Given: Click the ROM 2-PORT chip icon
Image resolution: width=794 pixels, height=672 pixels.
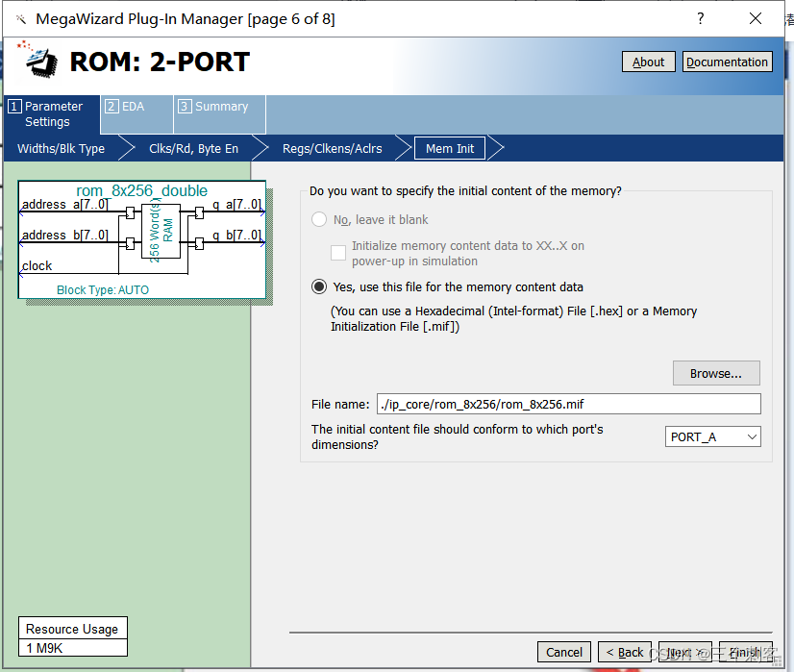Looking at the screenshot, I should [37, 60].
